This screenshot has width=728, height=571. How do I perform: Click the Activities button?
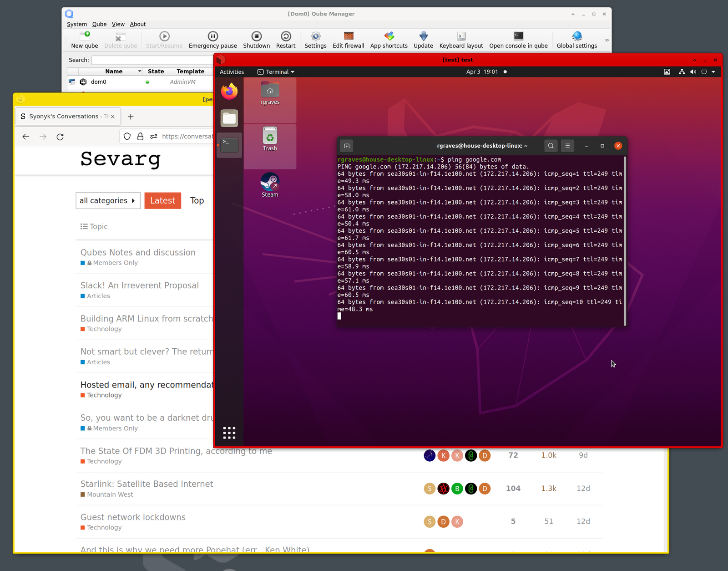tap(232, 72)
